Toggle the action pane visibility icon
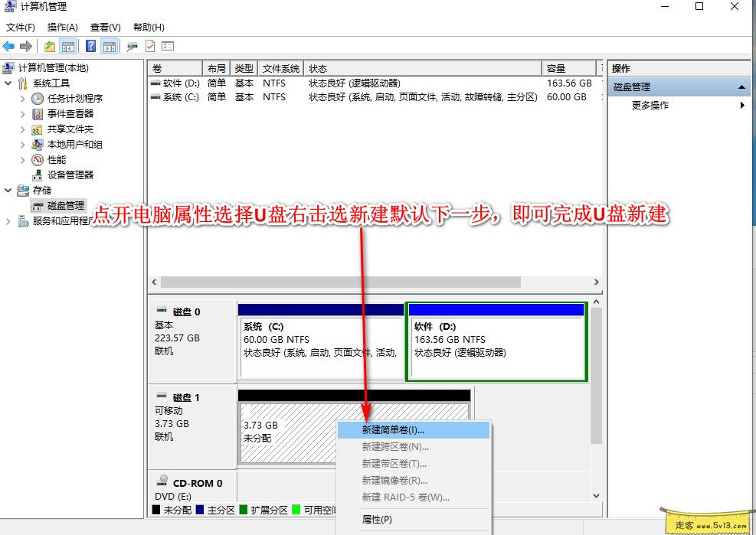This screenshot has width=756, height=535. pyautogui.click(x=108, y=45)
